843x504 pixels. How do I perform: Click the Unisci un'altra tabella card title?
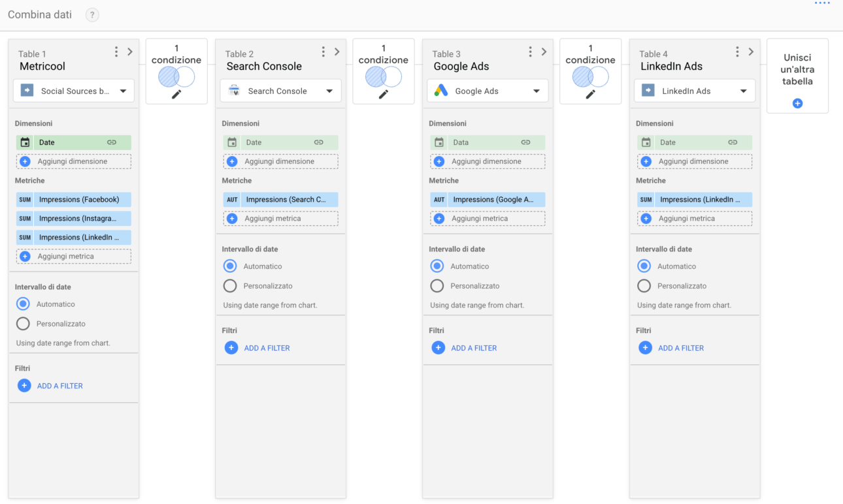pos(797,69)
